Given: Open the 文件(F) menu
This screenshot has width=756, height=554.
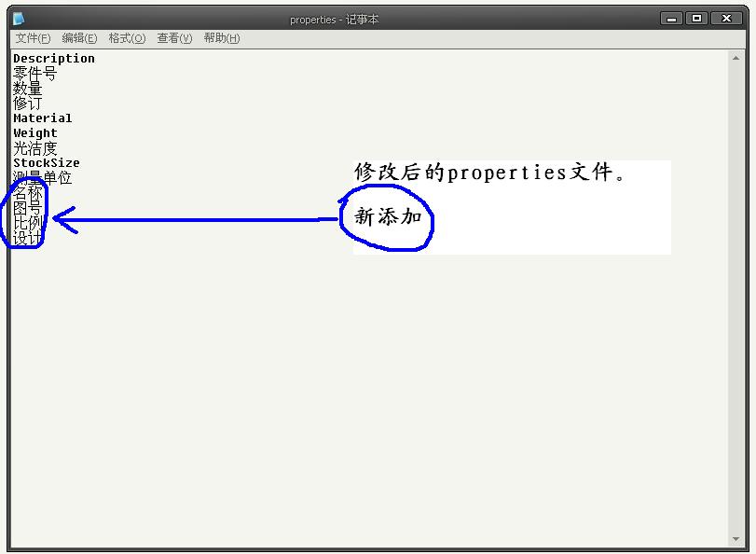Looking at the screenshot, I should pos(33,38).
